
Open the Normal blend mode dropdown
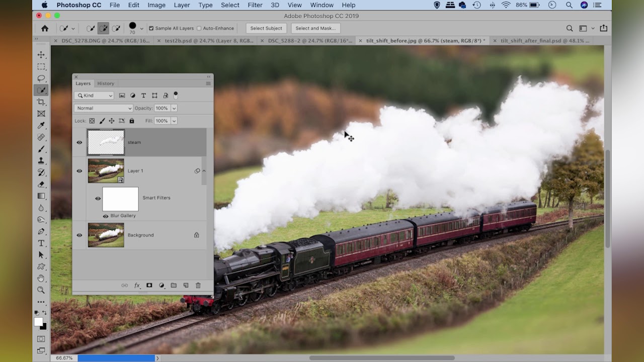[103, 108]
